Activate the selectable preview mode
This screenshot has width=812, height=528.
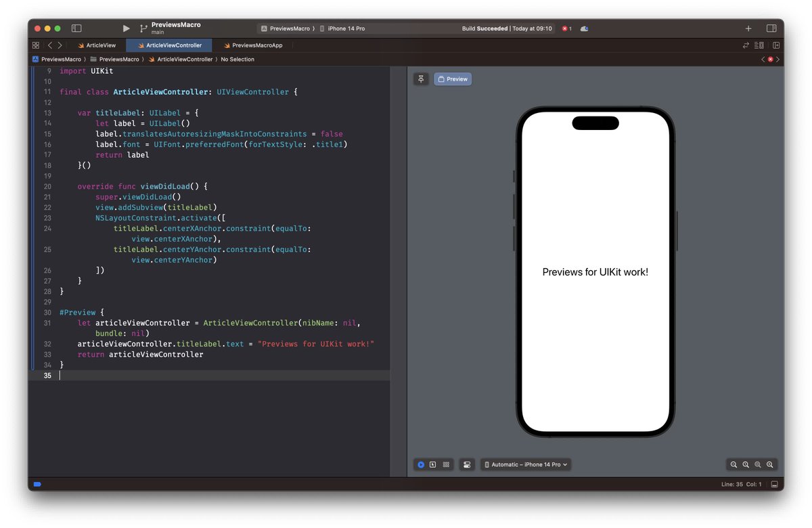pos(433,464)
